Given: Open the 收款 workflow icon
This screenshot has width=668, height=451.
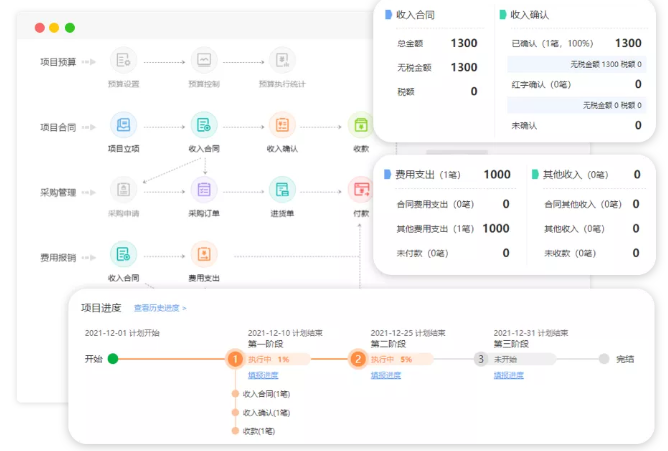Looking at the screenshot, I should 361,125.
